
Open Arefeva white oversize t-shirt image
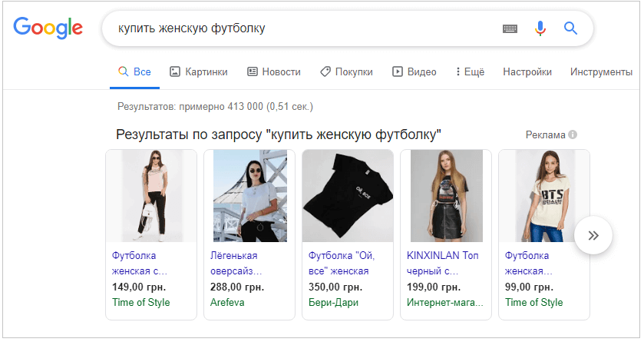tap(249, 196)
